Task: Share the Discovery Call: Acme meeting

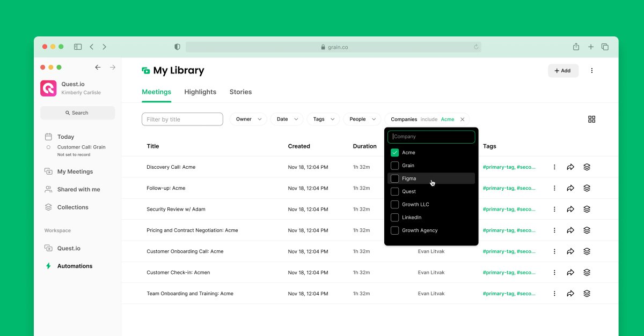Action: click(x=570, y=167)
